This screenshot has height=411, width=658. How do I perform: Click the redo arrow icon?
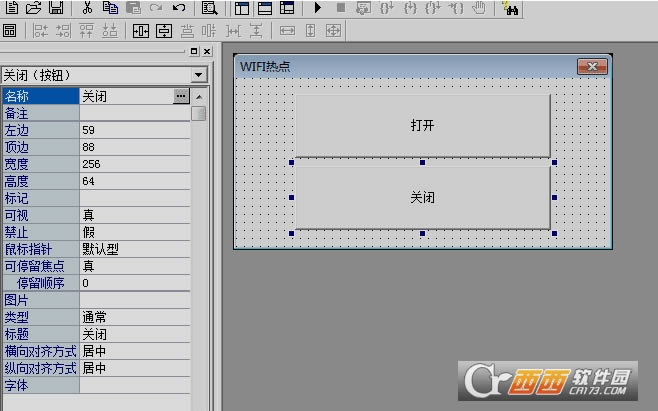(x=156, y=7)
